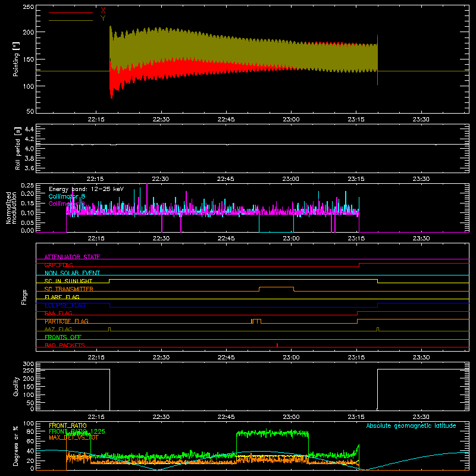Click the 'Flags' axis title
The image size is (476, 476).
24,297
